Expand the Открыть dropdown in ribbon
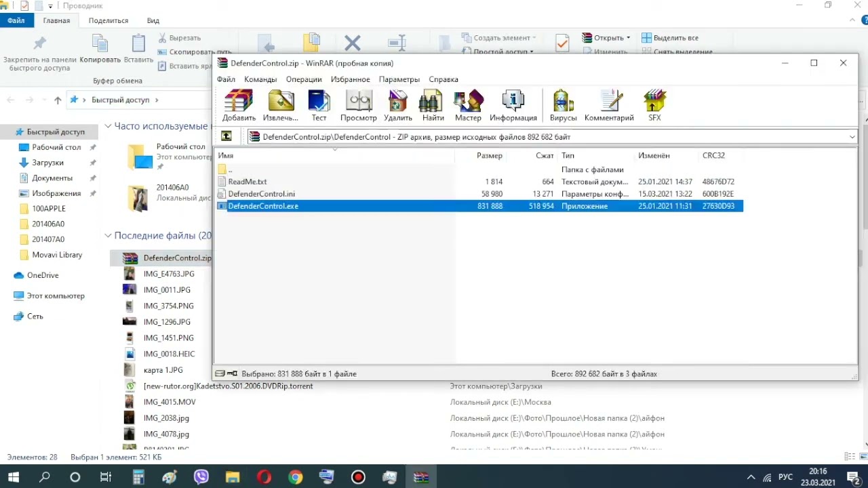Screen dimensions: 868x488 [x=629, y=38]
